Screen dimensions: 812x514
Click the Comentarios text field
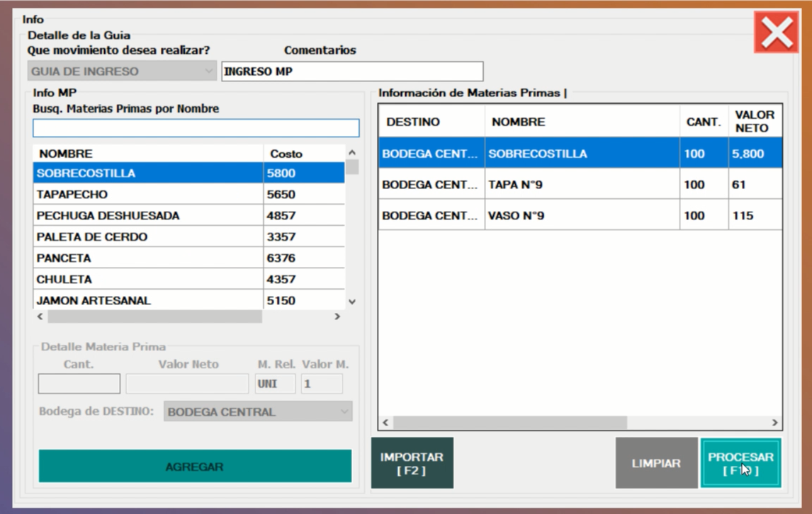[x=352, y=72]
